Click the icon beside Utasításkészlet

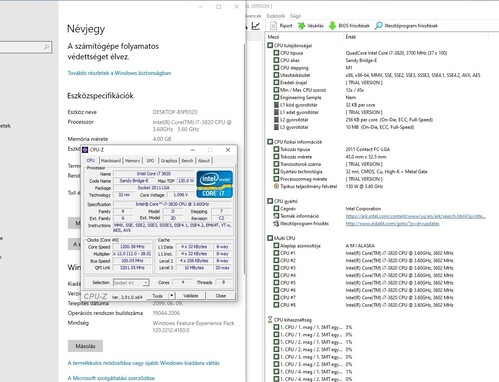point(276,75)
